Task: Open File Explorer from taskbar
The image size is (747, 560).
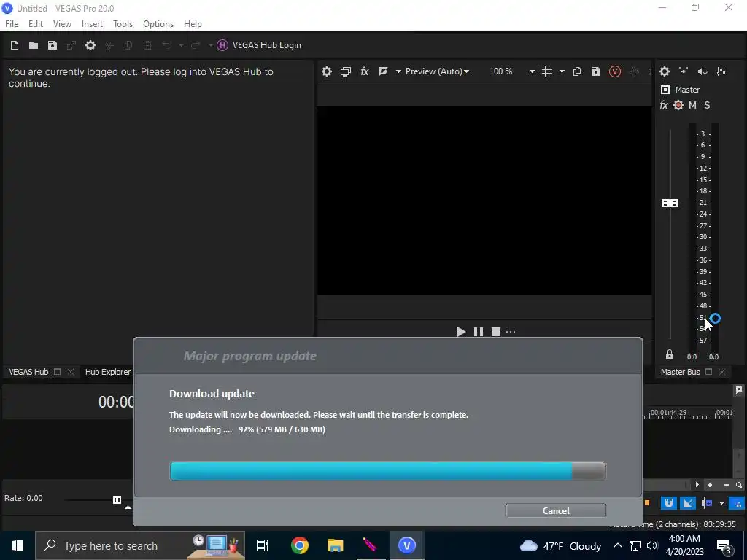Action: [336, 545]
